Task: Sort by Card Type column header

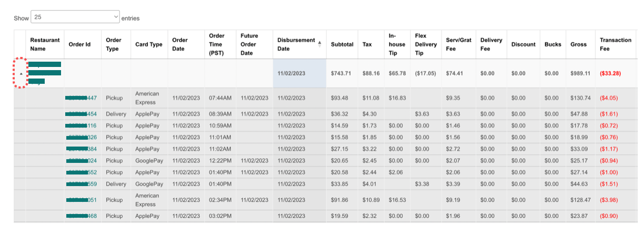Action: (x=148, y=44)
